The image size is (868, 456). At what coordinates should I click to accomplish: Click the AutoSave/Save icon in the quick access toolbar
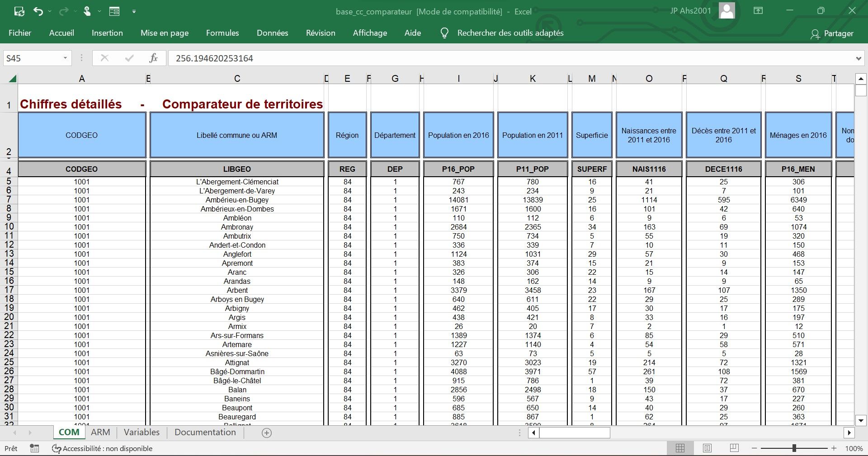click(19, 11)
